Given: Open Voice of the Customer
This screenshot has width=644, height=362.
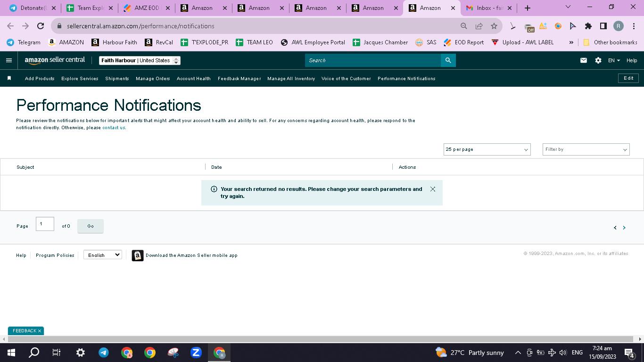Looking at the screenshot, I should tap(346, 78).
